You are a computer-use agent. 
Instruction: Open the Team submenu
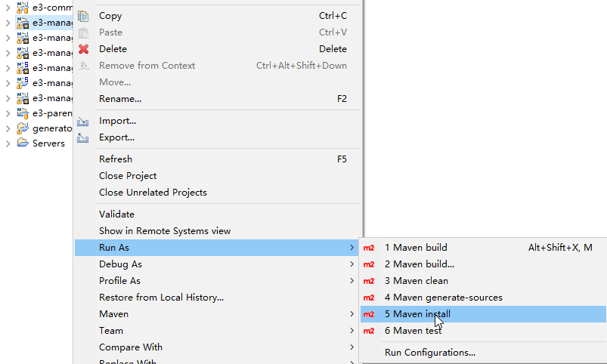pos(111,331)
